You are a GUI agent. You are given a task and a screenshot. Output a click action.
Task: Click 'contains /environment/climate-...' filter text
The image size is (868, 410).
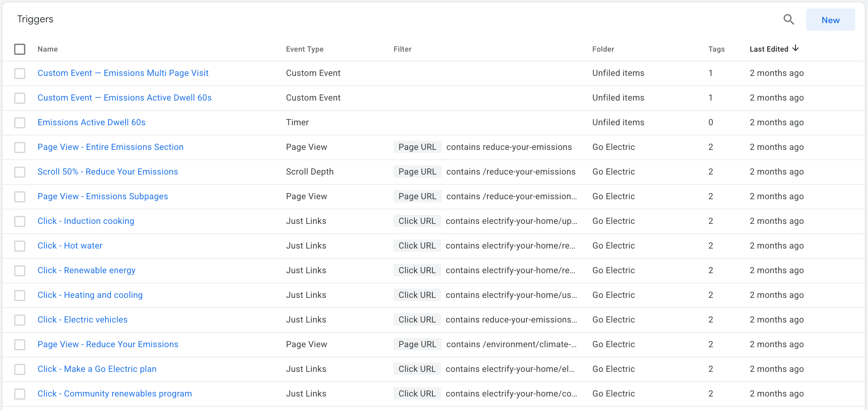(x=511, y=344)
